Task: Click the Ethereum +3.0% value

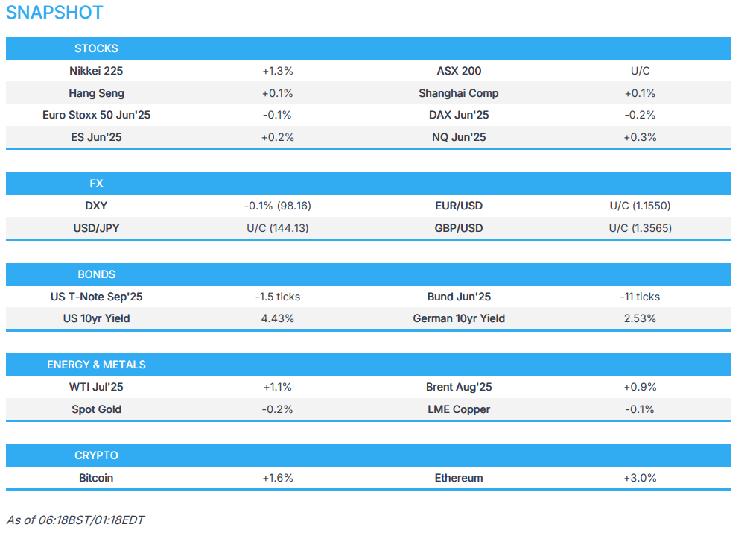Action: tap(640, 478)
